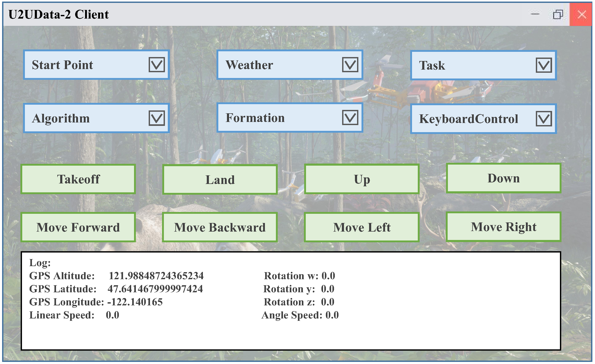Click the Task dropdown arrow icon
595x364 pixels.
[x=544, y=65]
